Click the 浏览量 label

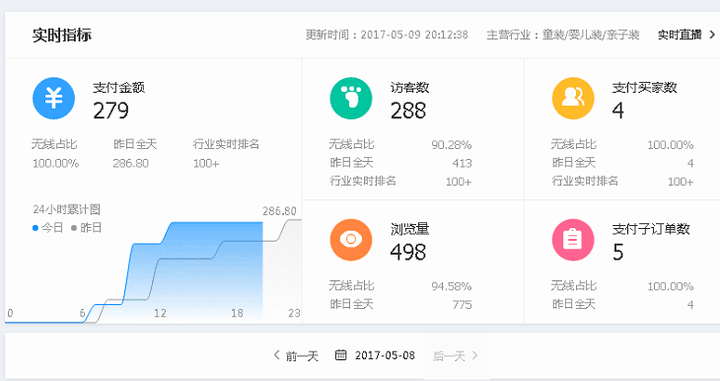pyautogui.click(x=410, y=229)
